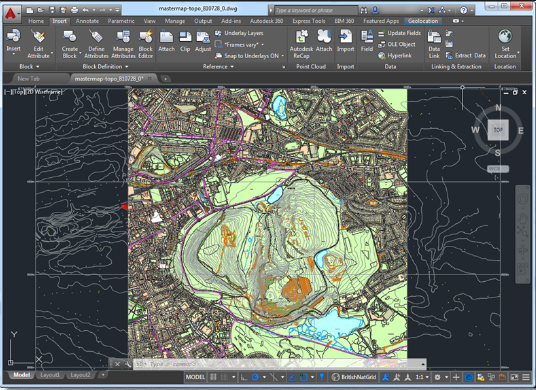Click the Update Fields button
This screenshot has width=536, height=390.
point(399,33)
